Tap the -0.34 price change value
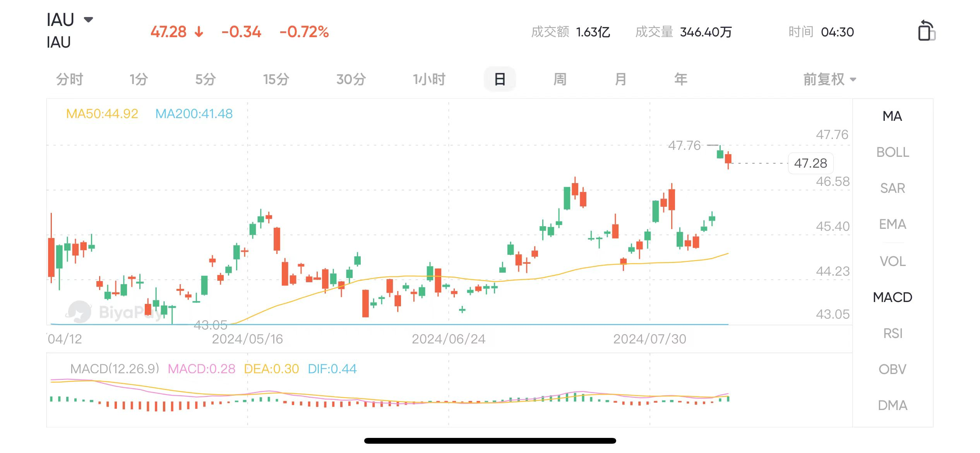Screen dimensions: 980x453 coord(242,32)
